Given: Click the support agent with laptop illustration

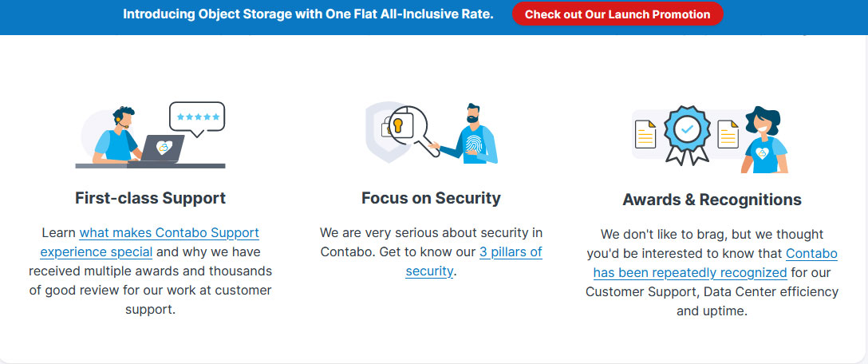Looking at the screenshot, I should [x=130, y=136].
